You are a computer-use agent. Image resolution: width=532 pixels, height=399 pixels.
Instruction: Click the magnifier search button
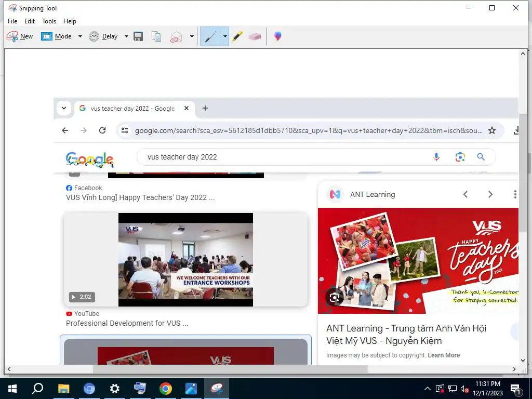[x=481, y=157]
